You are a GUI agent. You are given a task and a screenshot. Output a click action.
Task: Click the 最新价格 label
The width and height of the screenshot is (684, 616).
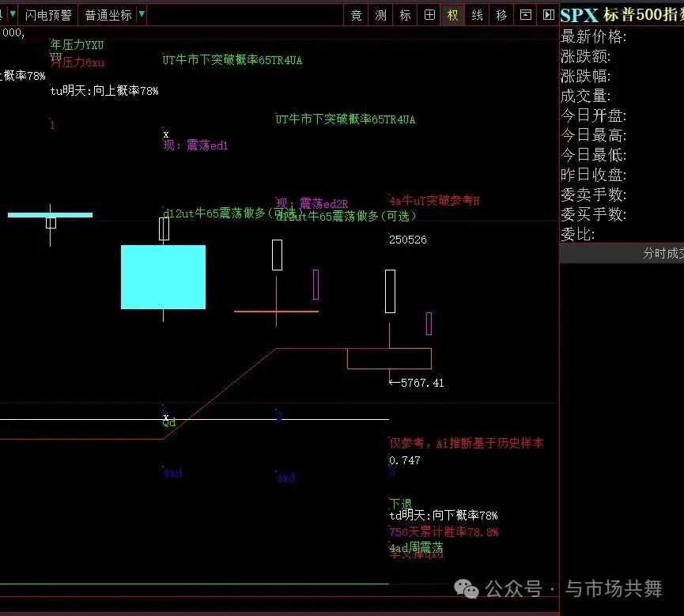pos(593,36)
